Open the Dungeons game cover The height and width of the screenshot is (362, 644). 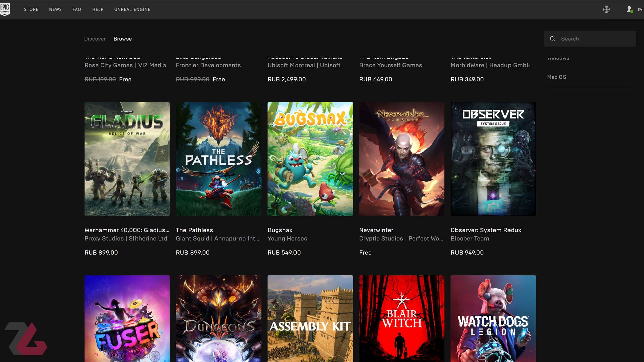coord(219,318)
